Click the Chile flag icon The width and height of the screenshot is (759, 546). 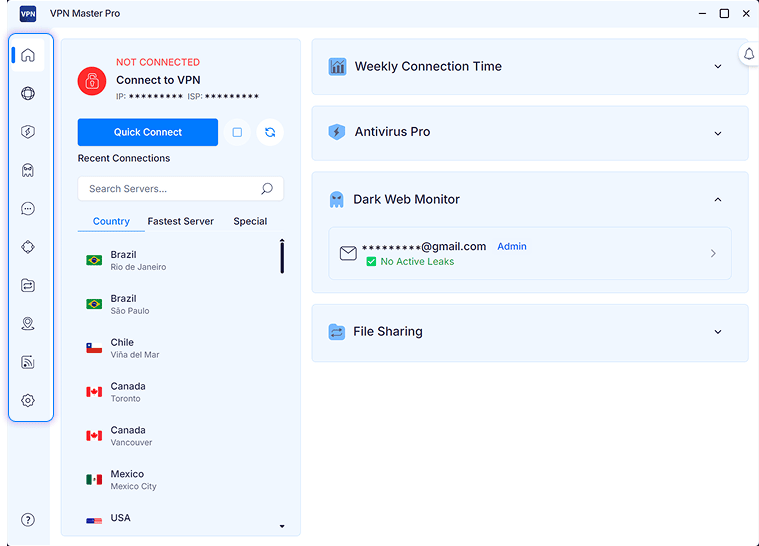tap(94, 348)
